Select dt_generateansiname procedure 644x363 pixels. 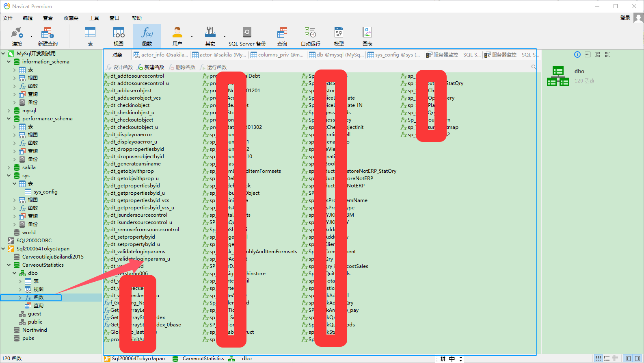pyautogui.click(x=136, y=164)
